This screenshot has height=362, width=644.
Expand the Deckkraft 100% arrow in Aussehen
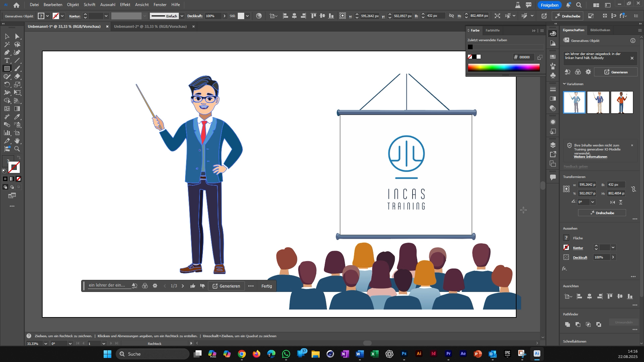point(613,257)
